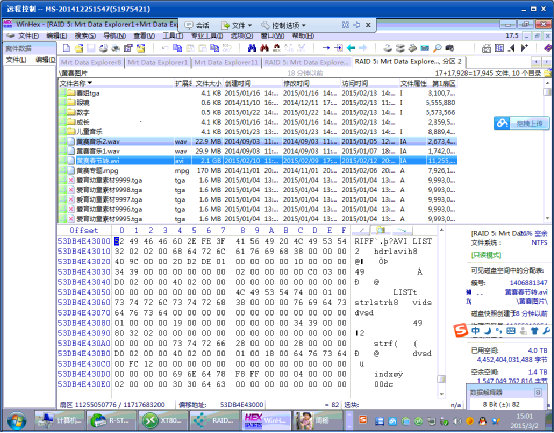
Task: Click the tab strip right scroll arrow
Action: (546, 62)
